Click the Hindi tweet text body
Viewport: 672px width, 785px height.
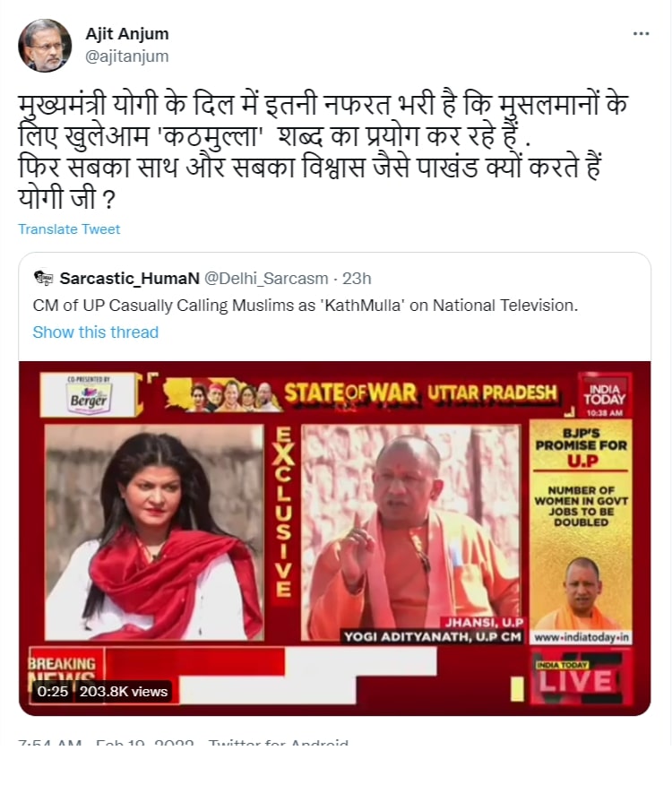pyautogui.click(x=323, y=151)
